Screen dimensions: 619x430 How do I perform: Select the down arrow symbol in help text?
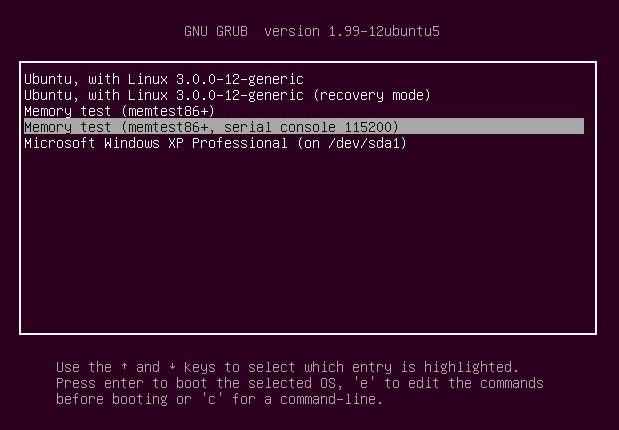click(172, 367)
